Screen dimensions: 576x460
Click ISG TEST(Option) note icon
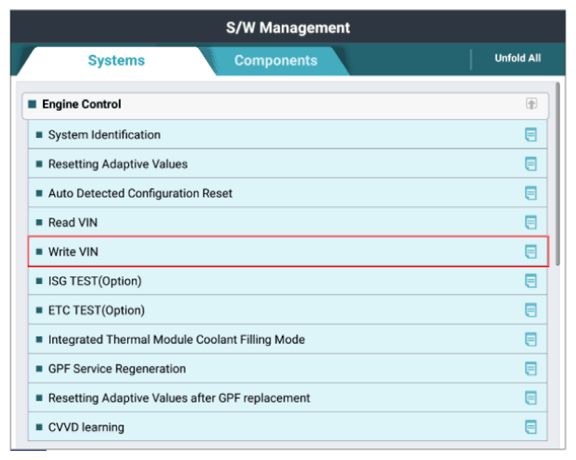click(530, 281)
